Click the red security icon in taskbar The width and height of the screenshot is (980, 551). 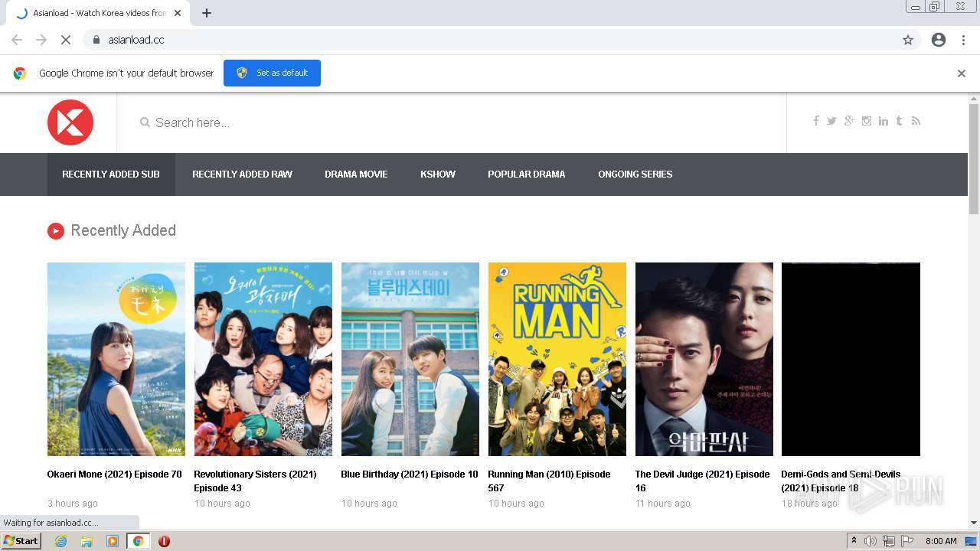(164, 541)
